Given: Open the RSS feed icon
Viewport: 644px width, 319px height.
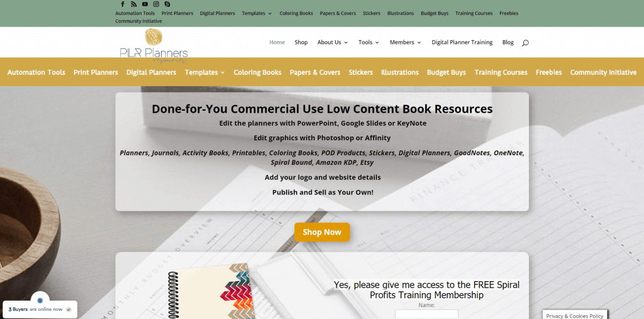Looking at the screenshot, I should (133, 4).
